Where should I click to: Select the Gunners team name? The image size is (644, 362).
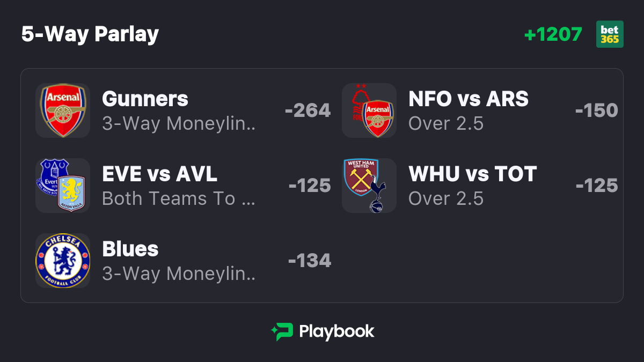pyautogui.click(x=145, y=99)
